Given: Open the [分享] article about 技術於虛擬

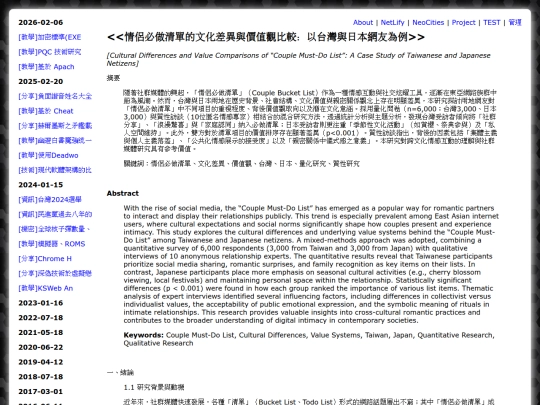Looking at the screenshot, I should tap(55, 273).
